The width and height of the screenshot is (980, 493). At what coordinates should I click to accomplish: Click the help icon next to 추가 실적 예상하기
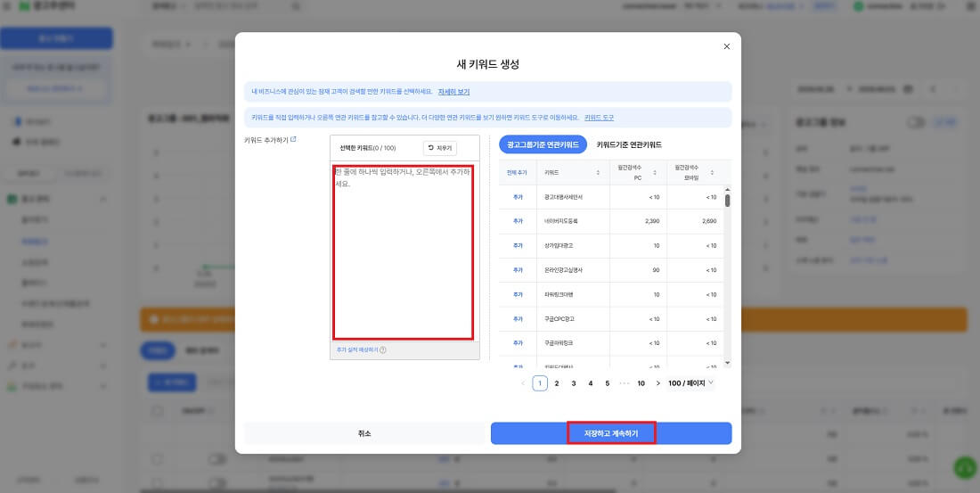pyautogui.click(x=383, y=350)
